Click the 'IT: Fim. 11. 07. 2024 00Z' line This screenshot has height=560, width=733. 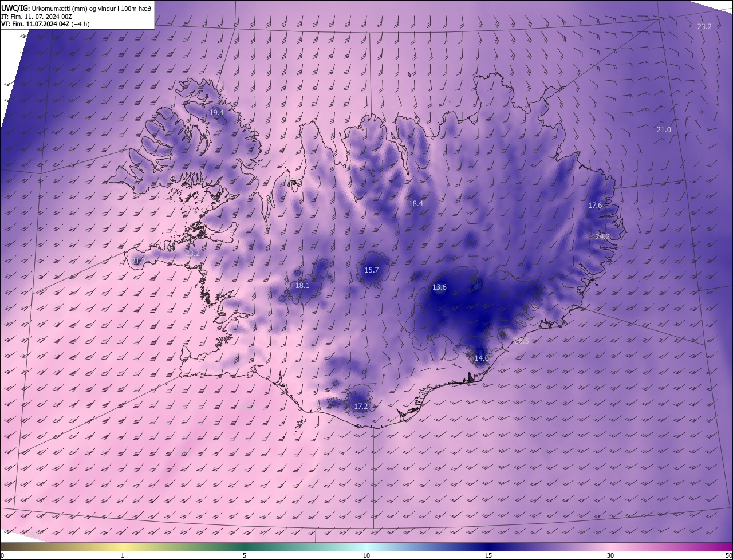point(37,17)
